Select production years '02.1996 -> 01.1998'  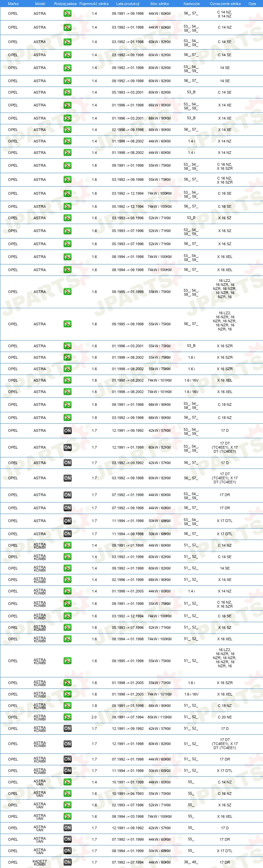[128, 580]
